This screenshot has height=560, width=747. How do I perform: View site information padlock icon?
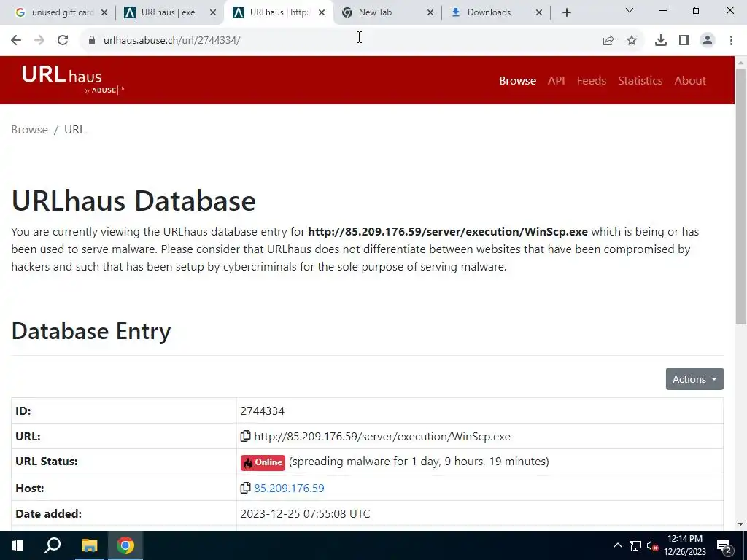pyautogui.click(x=92, y=40)
